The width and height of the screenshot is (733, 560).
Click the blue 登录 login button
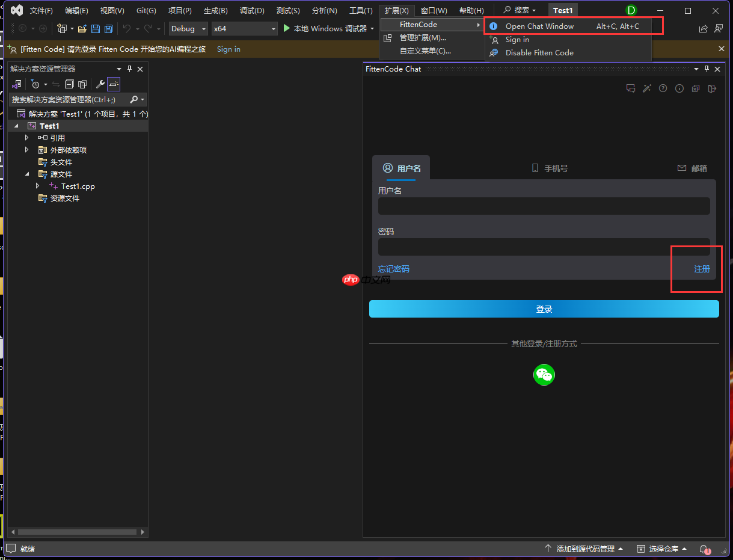[544, 309]
